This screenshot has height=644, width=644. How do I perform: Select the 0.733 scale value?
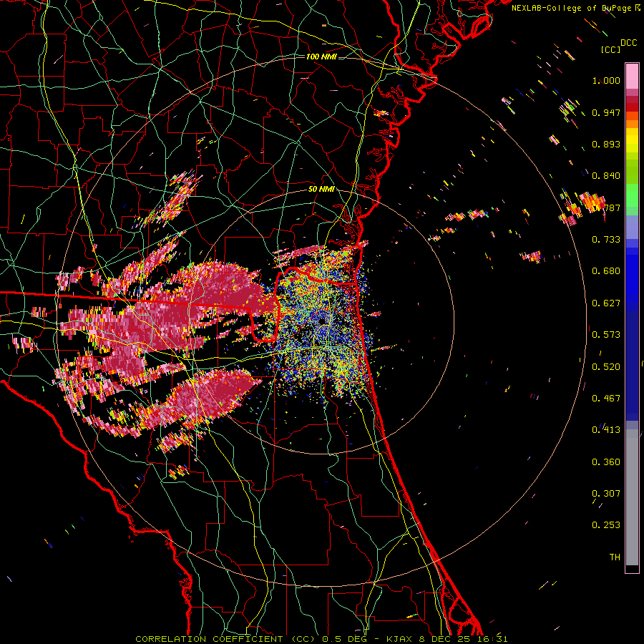[606, 240]
